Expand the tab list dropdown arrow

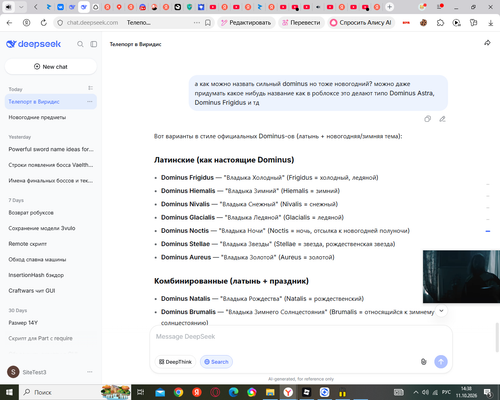tap(21, 7)
